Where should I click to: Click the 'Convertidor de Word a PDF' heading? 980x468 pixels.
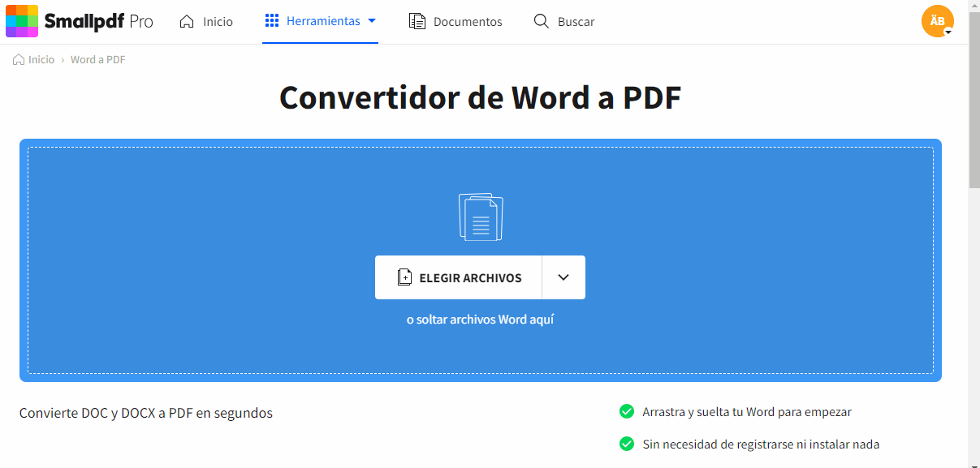tap(480, 97)
